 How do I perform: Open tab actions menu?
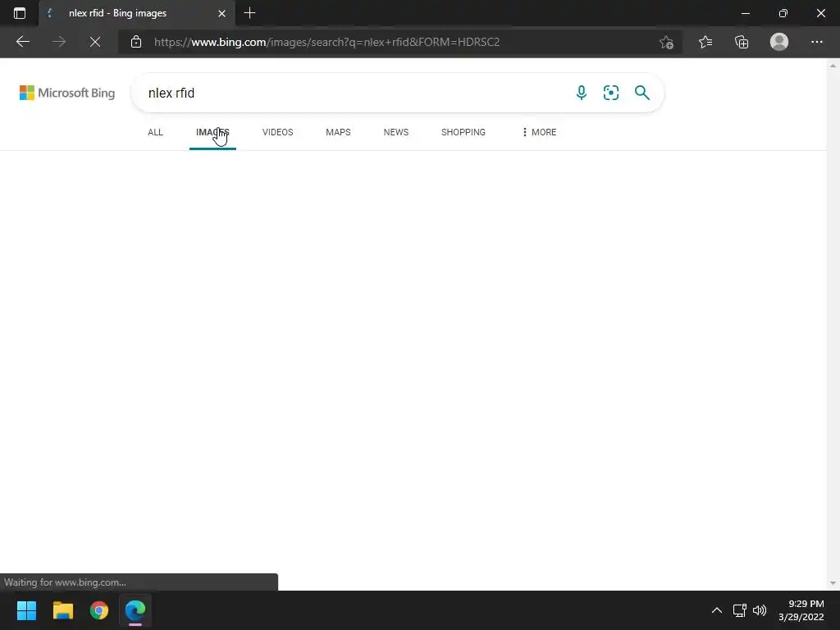[x=20, y=13]
